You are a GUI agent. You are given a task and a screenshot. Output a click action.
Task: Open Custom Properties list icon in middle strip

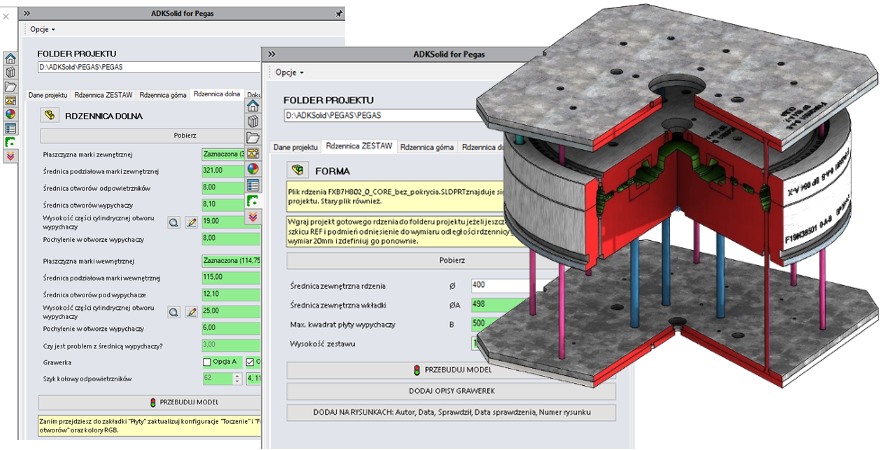pyautogui.click(x=253, y=185)
